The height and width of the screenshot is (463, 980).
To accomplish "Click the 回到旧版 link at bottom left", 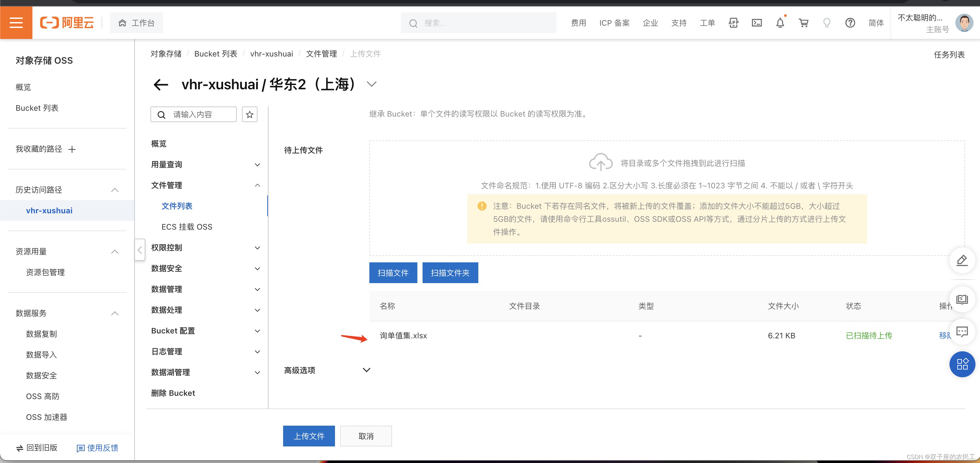I will (x=37, y=448).
